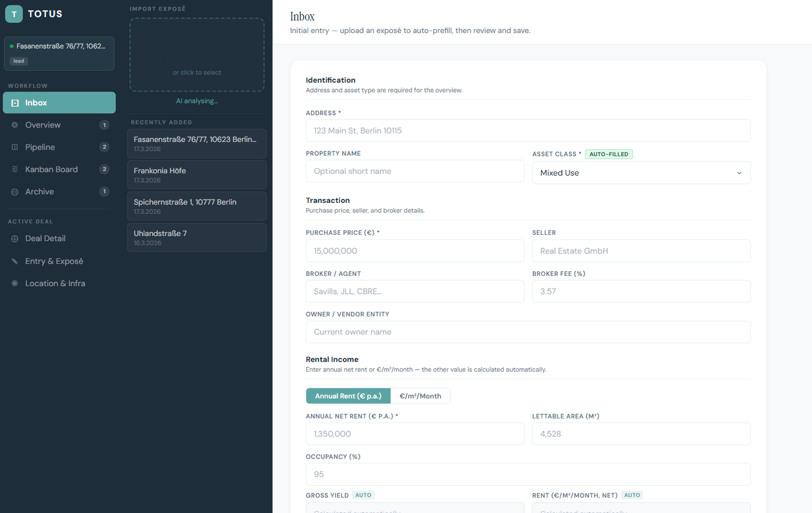
Task: Switch to the Kanban Board
Action: click(59, 169)
